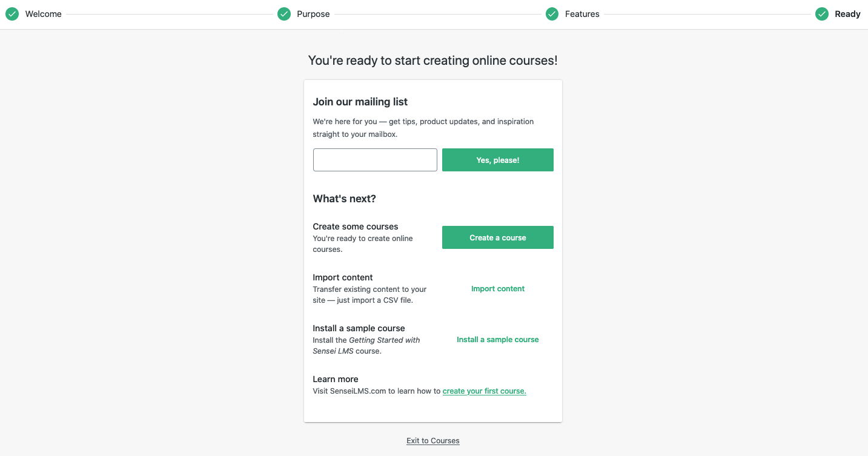This screenshot has width=868, height=456.
Task: Open the Features step label
Action: tap(582, 14)
